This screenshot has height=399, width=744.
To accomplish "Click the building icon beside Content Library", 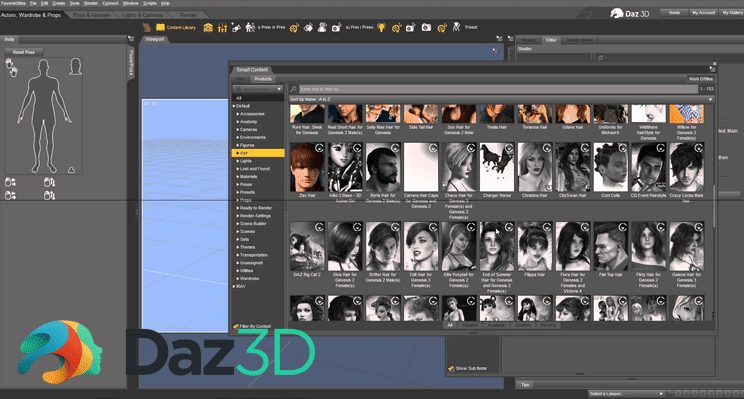I will pos(208,28).
